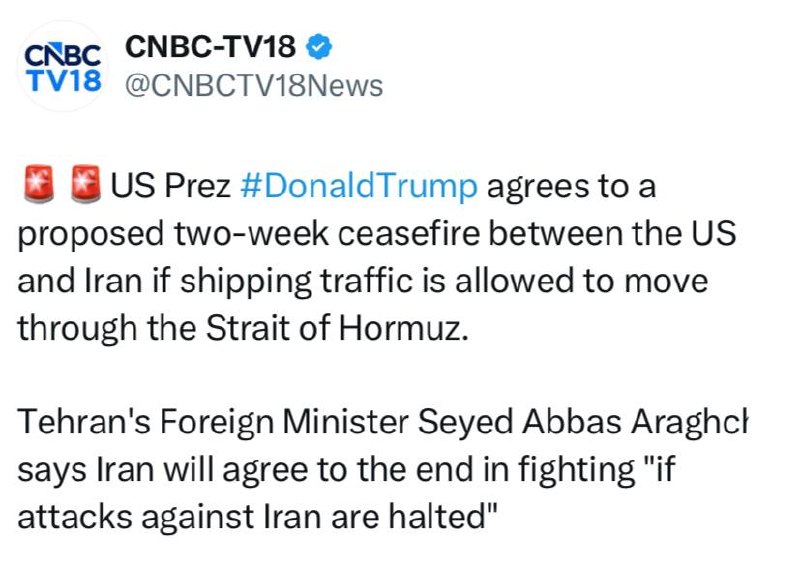Image resolution: width=800 pixels, height=565 pixels.
Task: Click the CNBC TV18 profile avatar
Action: pos(62,65)
